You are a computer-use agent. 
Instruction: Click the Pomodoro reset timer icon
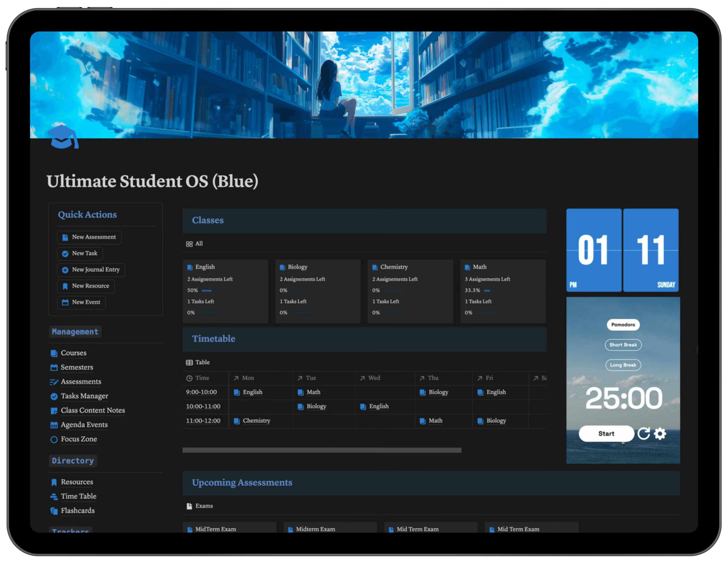point(643,433)
